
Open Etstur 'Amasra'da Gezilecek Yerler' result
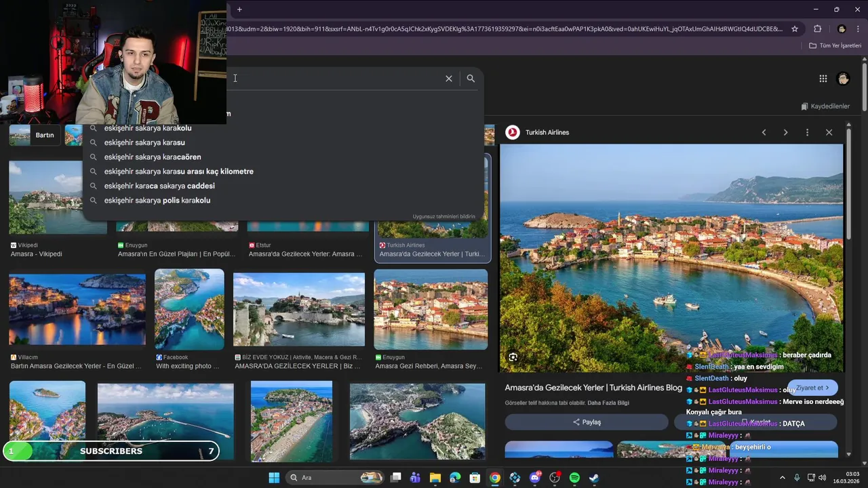[x=306, y=254]
